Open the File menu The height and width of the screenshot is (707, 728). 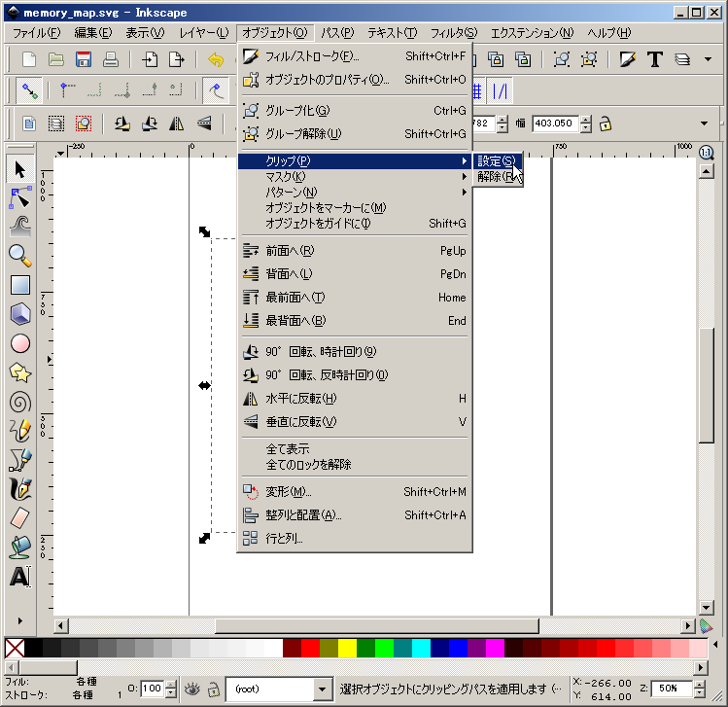point(36,33)
